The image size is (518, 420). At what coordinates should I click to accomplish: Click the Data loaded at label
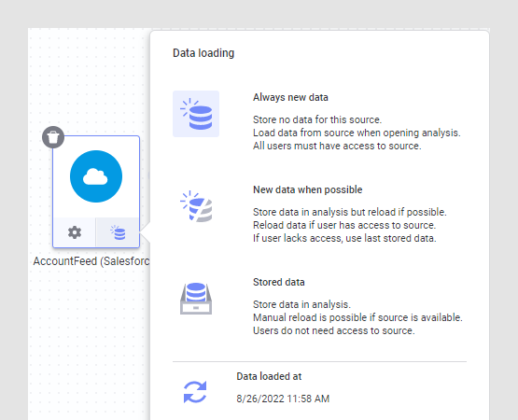(269, 376)
